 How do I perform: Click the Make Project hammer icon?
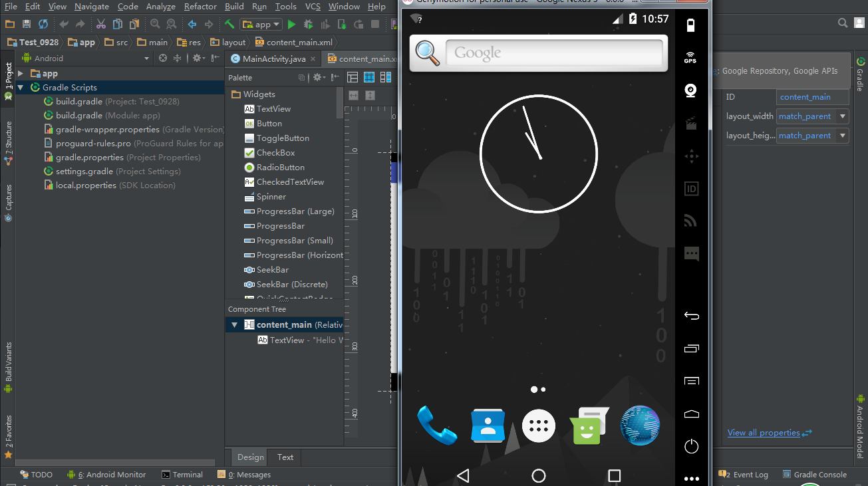click(x=229, y=25)
